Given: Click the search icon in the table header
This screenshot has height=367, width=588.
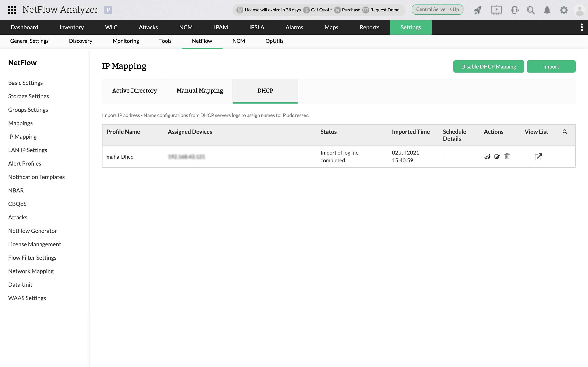Looking at the screenshot, I should click(x=565, y=132).
